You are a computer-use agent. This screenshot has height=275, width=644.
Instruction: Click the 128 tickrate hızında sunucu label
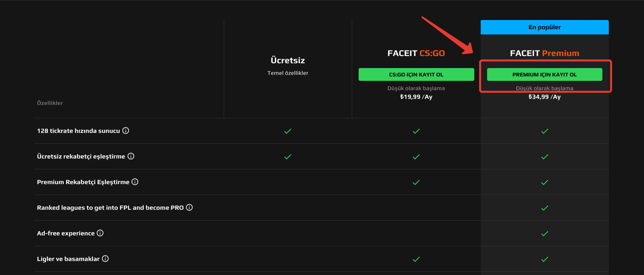pos(78,131)
